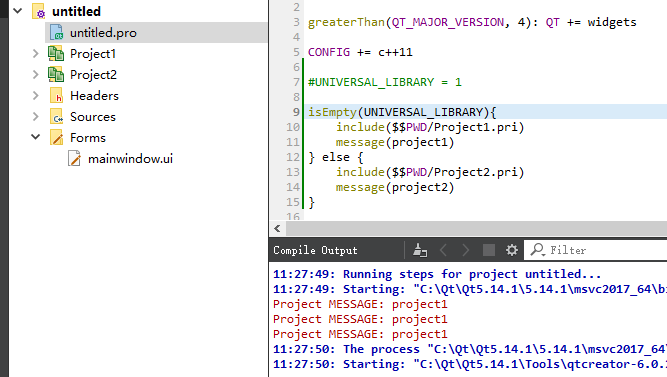This screenshot has height=377, width=667.
Task: Select the Forms label in tree
Action: click(x=88, y=137)
